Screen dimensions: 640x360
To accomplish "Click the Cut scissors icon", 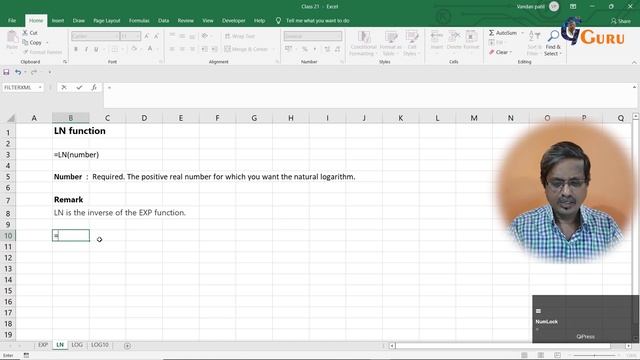I will pos(25,33).
